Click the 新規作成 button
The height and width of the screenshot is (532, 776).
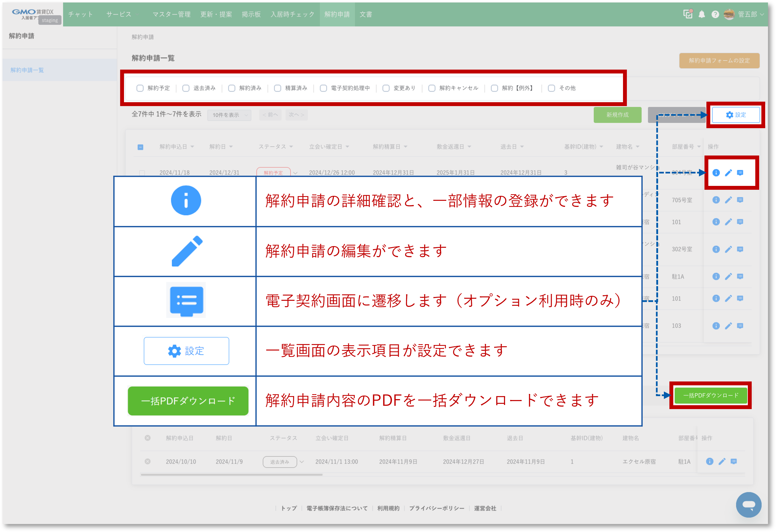(x=617, y=115)
